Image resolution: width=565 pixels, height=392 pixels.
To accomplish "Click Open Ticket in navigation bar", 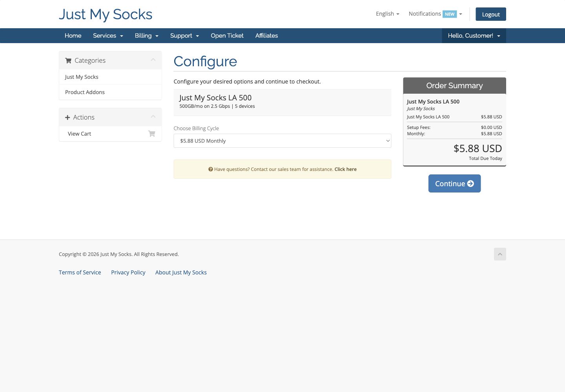I will pos(227,36).
